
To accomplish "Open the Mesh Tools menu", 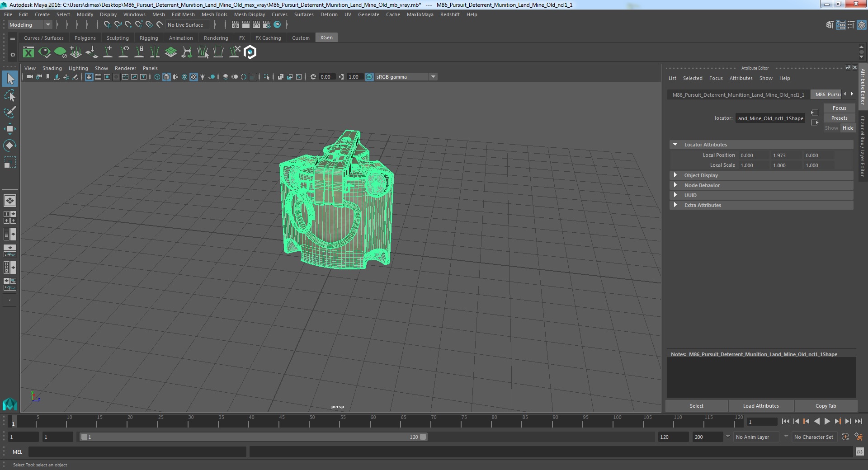I will (x=214, y=14).
